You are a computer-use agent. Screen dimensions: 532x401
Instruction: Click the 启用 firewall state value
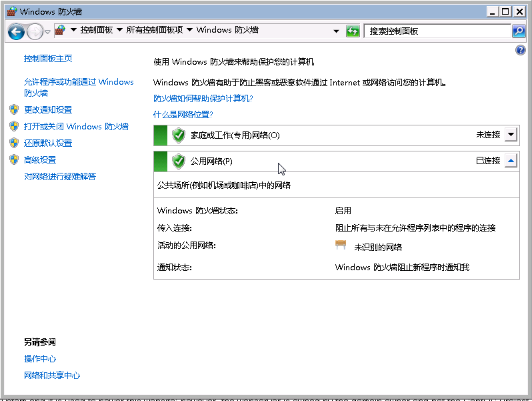pyautogui.click(x=343, y=211)
